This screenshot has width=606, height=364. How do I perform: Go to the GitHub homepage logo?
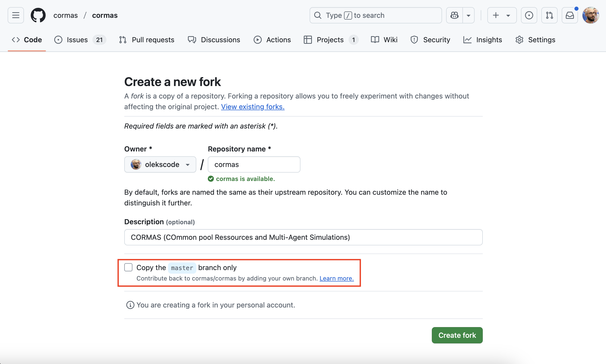tap(38, 15)
